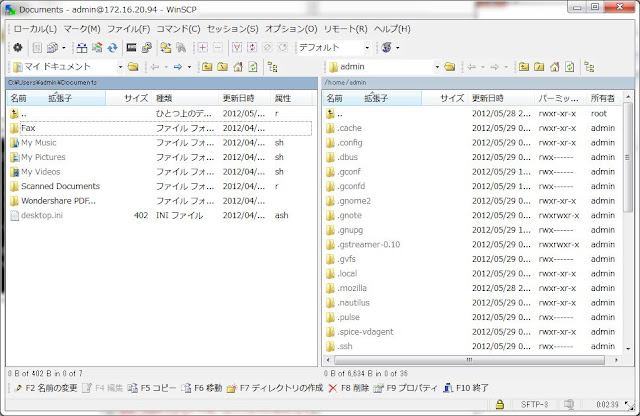Sort remote panel by パーミッ... column

point(560,98)
